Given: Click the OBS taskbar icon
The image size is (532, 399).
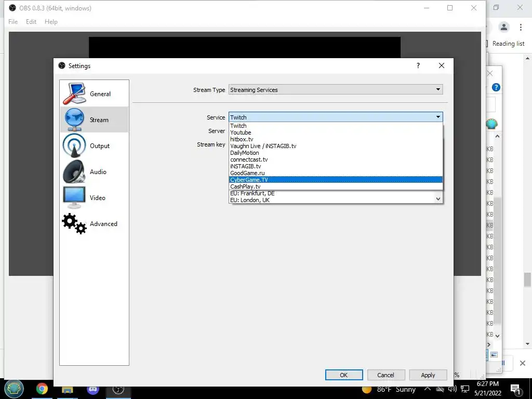Looking at the screenshot, I should (118, 390).
